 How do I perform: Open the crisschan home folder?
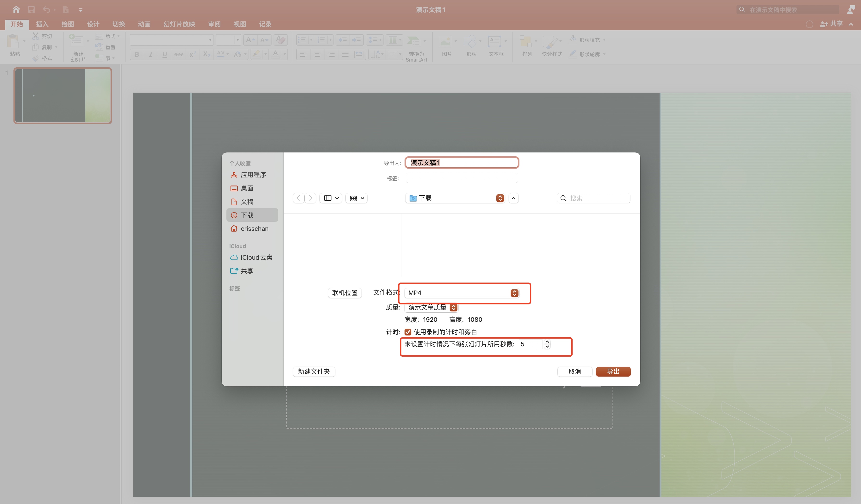pyautogui.click(x=254, y=229)
